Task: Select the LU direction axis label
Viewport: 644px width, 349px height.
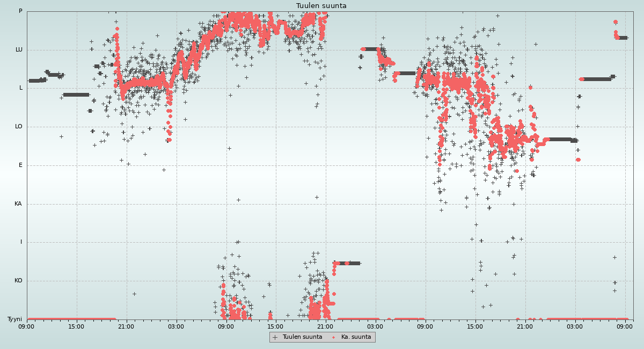Action: [19, 50]
